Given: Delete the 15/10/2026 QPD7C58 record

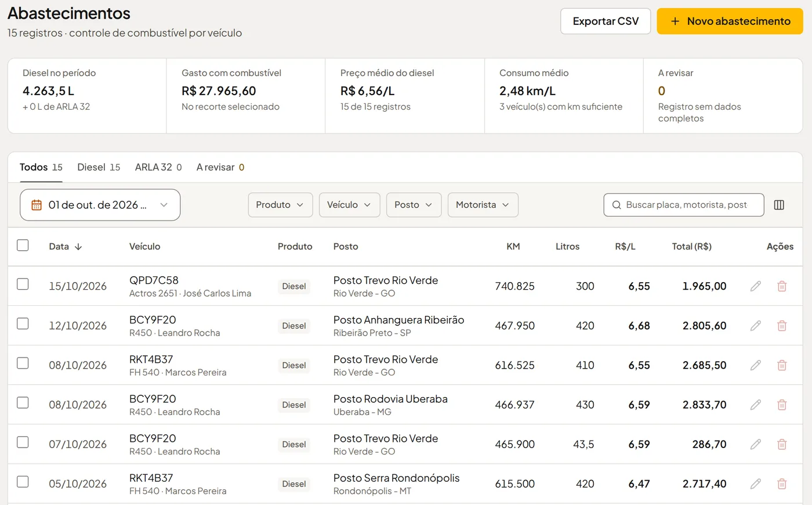Looking at the screenshot, I should (782, 286).
